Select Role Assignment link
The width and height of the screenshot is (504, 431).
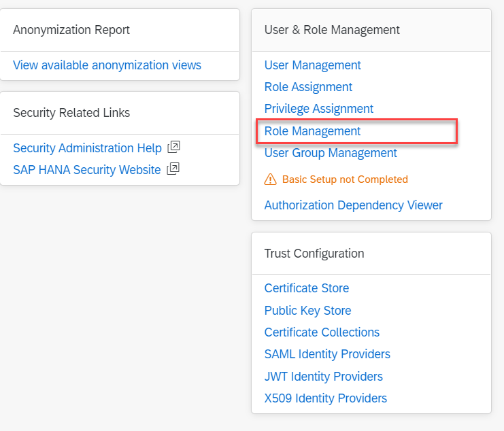(x=308, y=87)
